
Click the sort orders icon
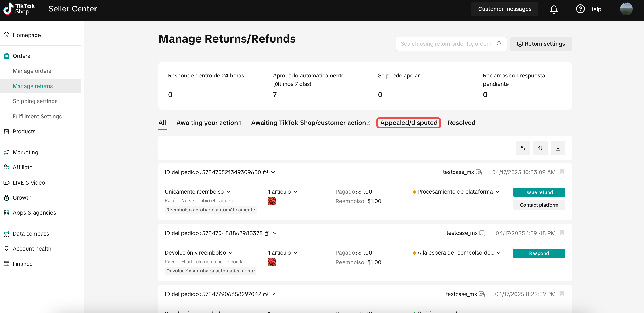(x=540, y=148)
